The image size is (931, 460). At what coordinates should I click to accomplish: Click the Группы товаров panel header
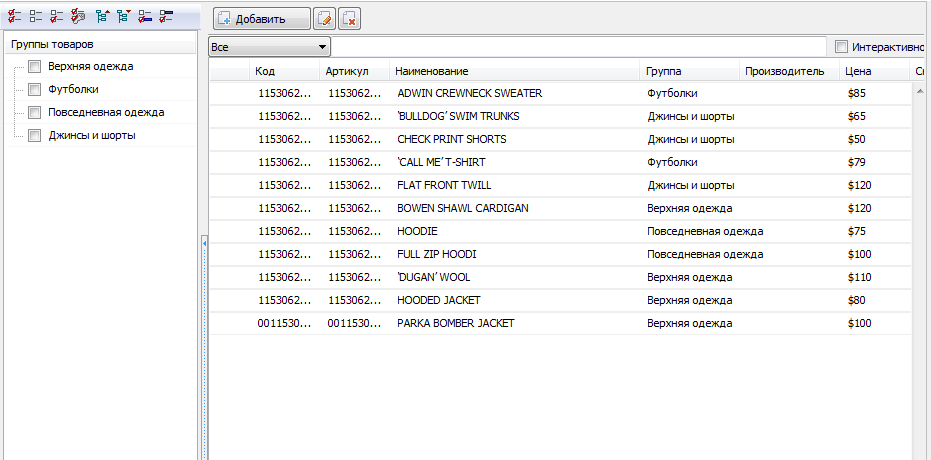[100, 45]
